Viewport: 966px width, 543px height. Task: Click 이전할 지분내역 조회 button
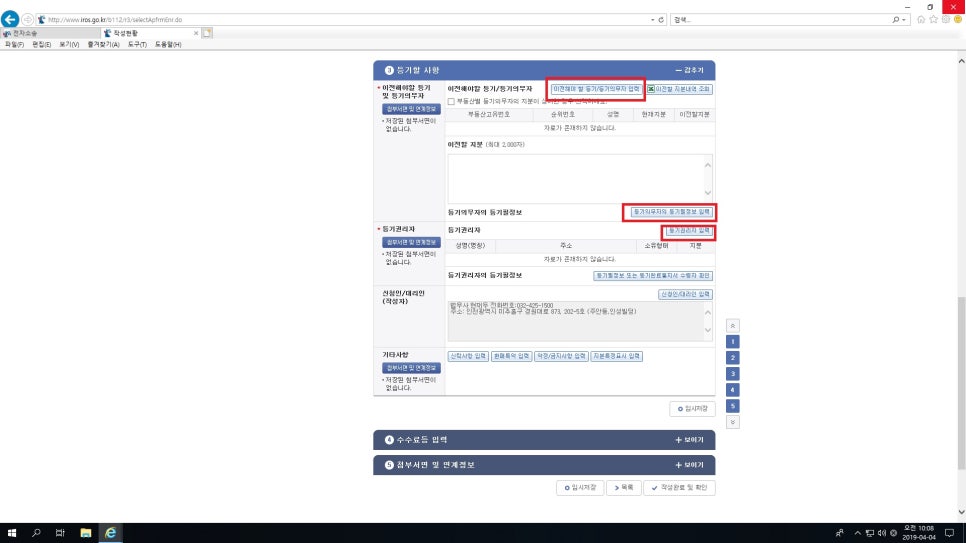pyautogui.click(x=679, y=89)
